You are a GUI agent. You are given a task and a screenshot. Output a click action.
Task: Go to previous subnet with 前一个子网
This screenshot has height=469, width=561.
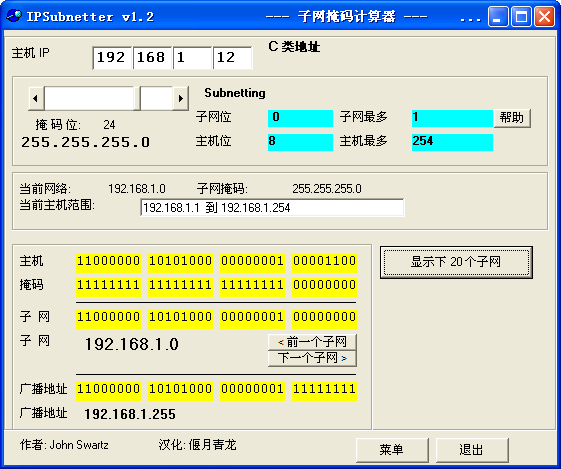tap(312, 342)
